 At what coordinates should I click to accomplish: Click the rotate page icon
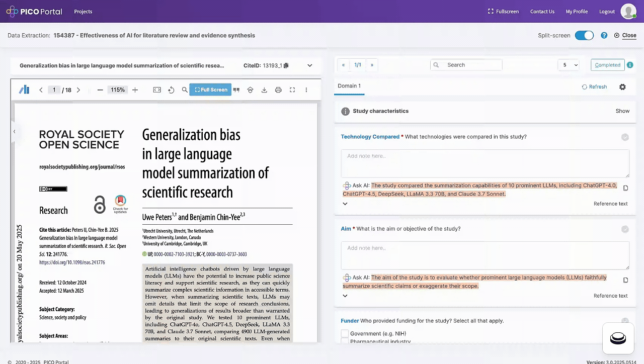[x=171, y=90]
